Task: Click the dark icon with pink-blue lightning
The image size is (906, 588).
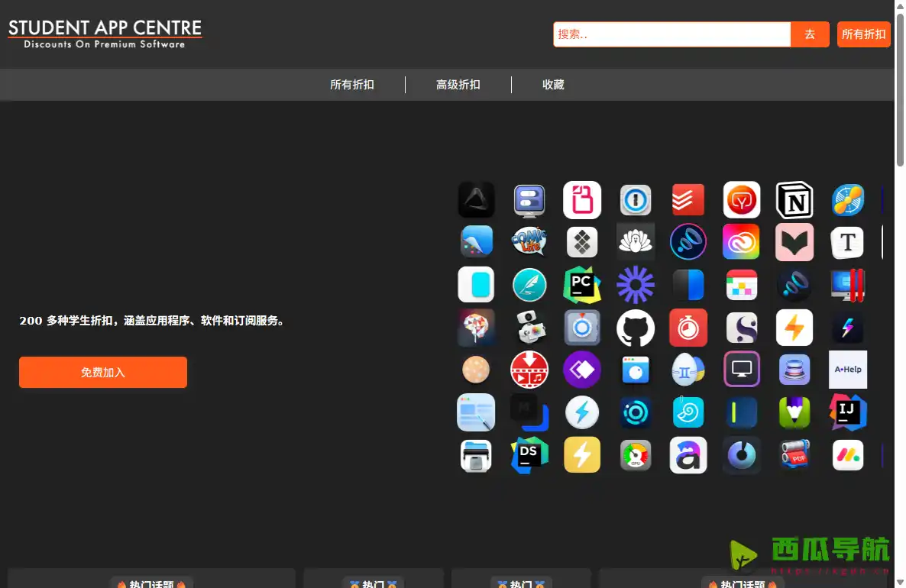Action: pyautogui.click(x=848, y=328)
